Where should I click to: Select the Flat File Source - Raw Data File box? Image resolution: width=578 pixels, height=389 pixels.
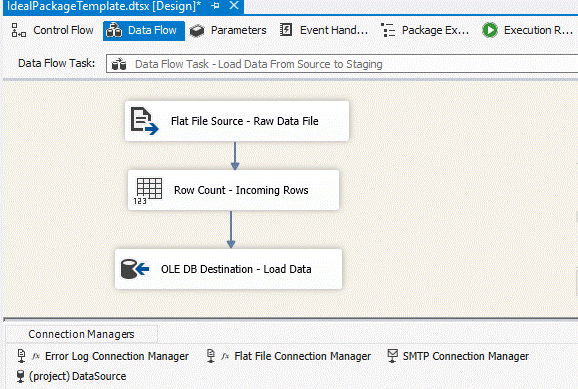[237, 121]
